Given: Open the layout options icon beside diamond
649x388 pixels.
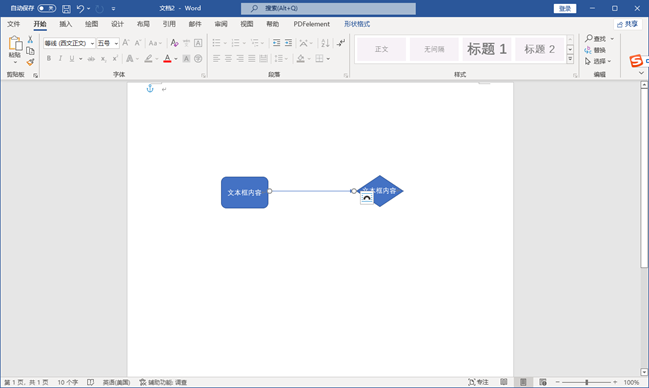Looking at the screenshot, I should (367, 198).
